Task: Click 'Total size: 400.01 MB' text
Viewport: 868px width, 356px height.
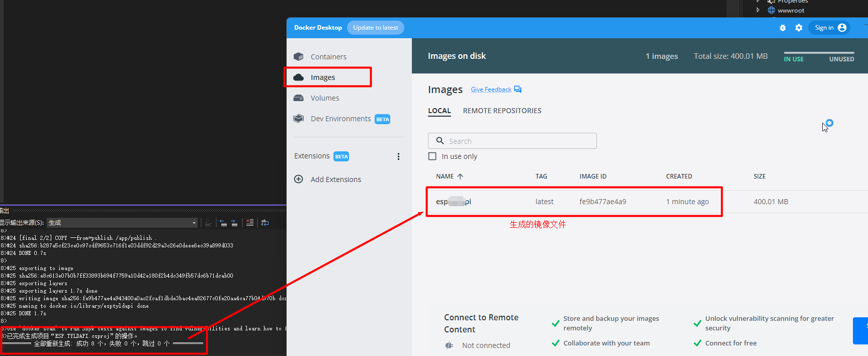Action: [731, 56]
